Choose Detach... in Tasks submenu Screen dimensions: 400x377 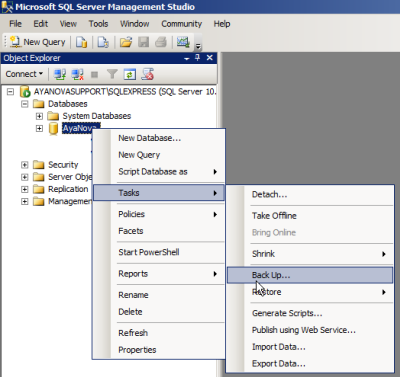310,194
